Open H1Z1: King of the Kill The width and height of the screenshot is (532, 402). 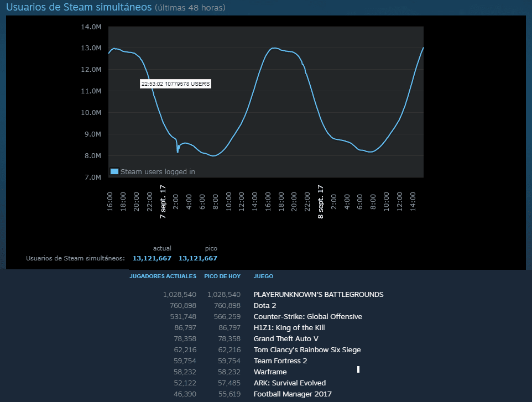tap(289, 328)
